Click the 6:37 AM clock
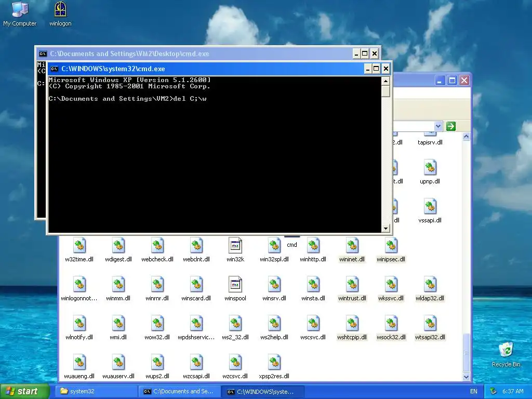Image resolution: width=532 pixels, height=399 pixels. [x=513, y=391]
